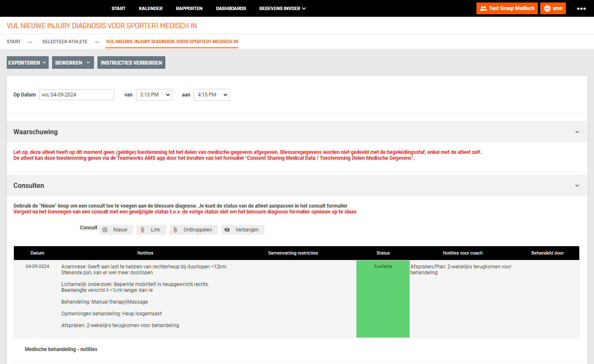This screenshot has width=594, height=364.
Task: Collapse the Consulten section
Action: pyautogui.click(x=577, y=185)
